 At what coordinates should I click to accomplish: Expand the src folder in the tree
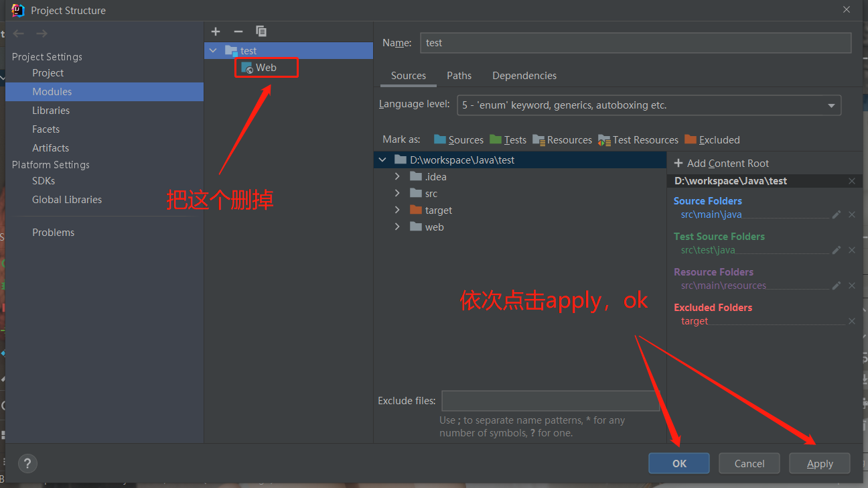coord(397,193)
